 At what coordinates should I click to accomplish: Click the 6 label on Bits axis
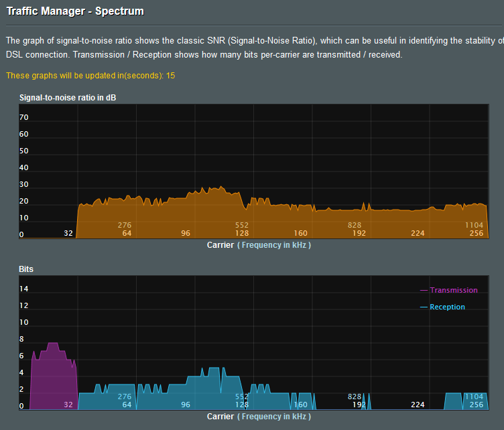[21, 356]
